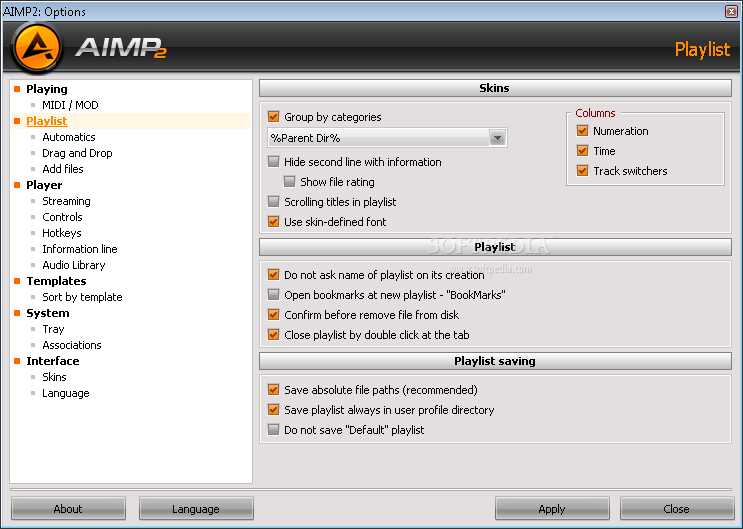Viewport: 743px width, 529px height.
Task: Open Audio Library settings
Action: [73, 265]
